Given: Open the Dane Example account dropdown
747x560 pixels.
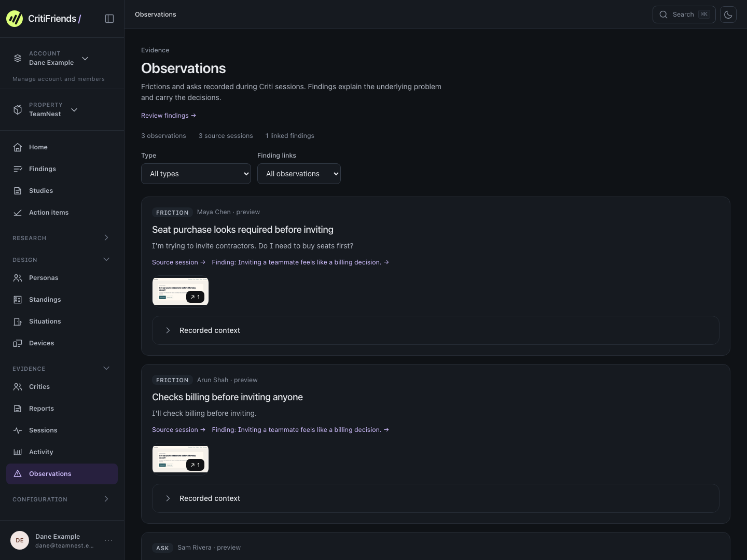Looking at the screenshot, I should click(85, 58).
